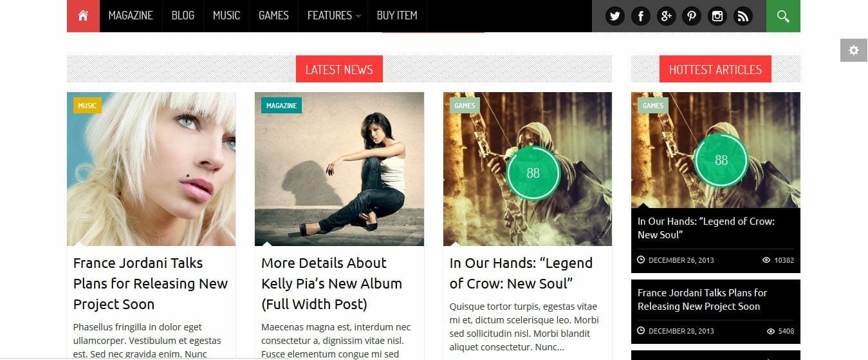Image resolution: width=868 pixels, height=360 pixels.
Task: Open the Games menu item
Action: pos(273,15)
